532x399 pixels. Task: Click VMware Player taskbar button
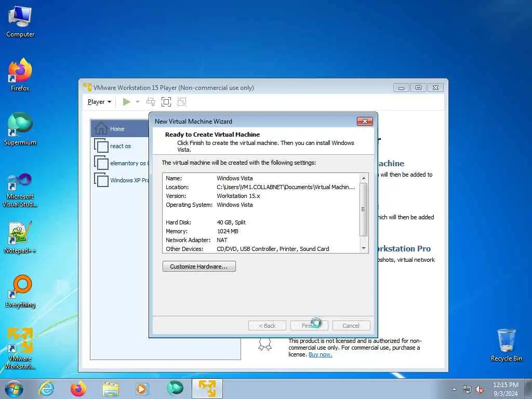point(207,389)
